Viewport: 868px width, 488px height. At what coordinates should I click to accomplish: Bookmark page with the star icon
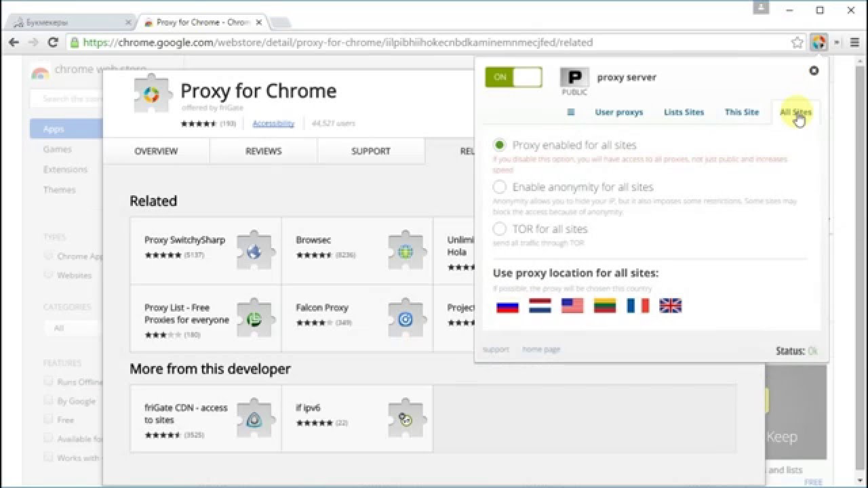pos(797,42)
